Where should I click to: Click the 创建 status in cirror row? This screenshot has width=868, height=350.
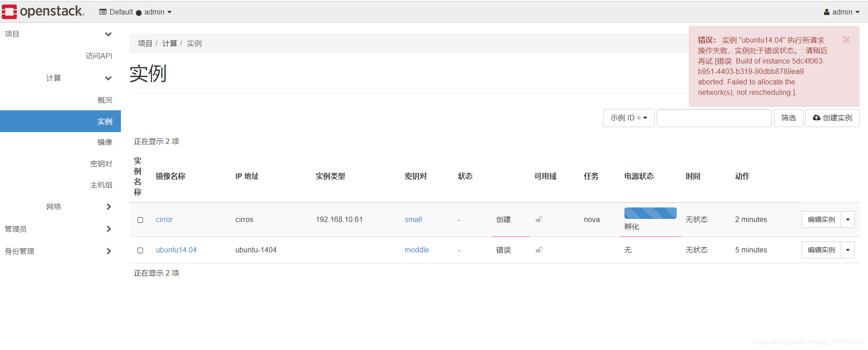click(x=504, y=220)
